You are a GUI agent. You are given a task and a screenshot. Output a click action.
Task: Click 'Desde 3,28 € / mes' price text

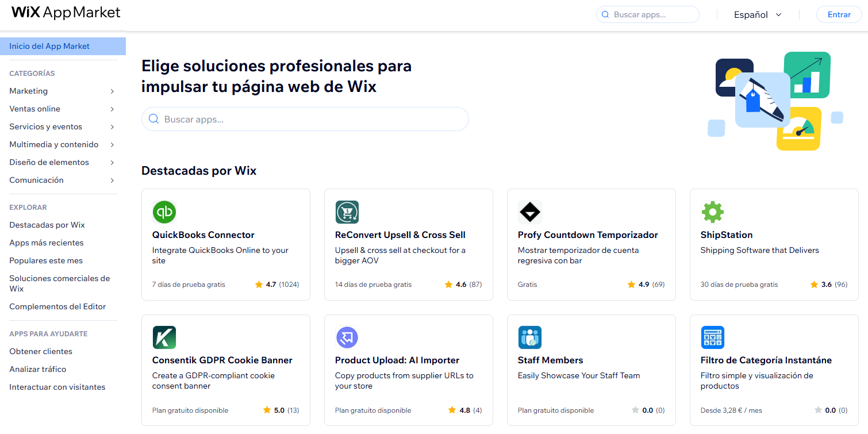click(x=731, y=410)
